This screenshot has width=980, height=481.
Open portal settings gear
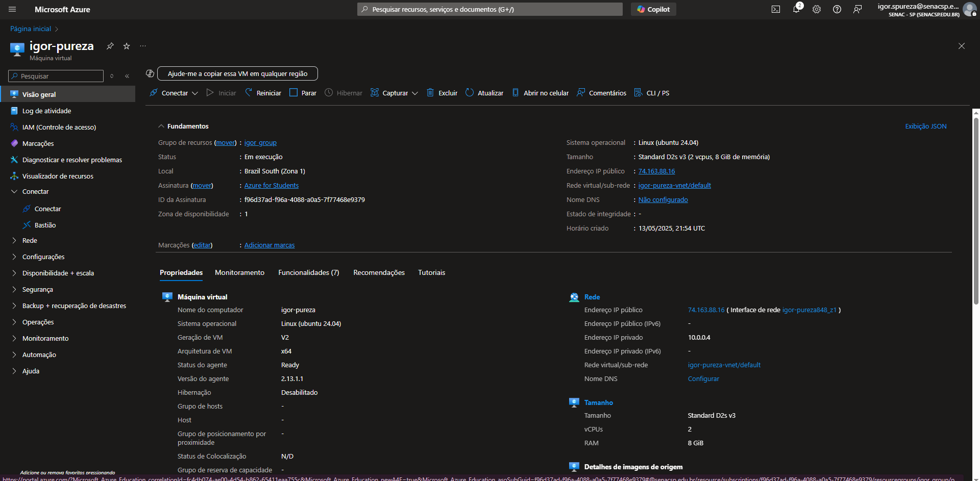click(x=817, y=9)
